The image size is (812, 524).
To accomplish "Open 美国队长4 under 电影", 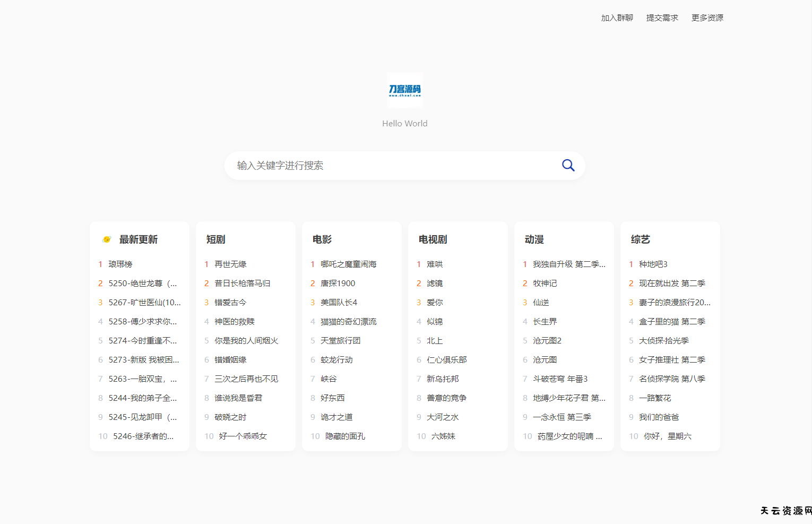I will point(339,302).
